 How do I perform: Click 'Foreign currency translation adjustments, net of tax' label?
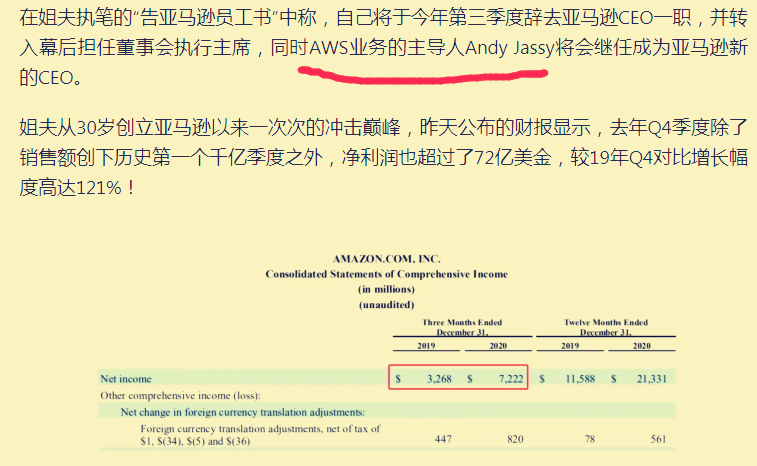tap(260, 435)
